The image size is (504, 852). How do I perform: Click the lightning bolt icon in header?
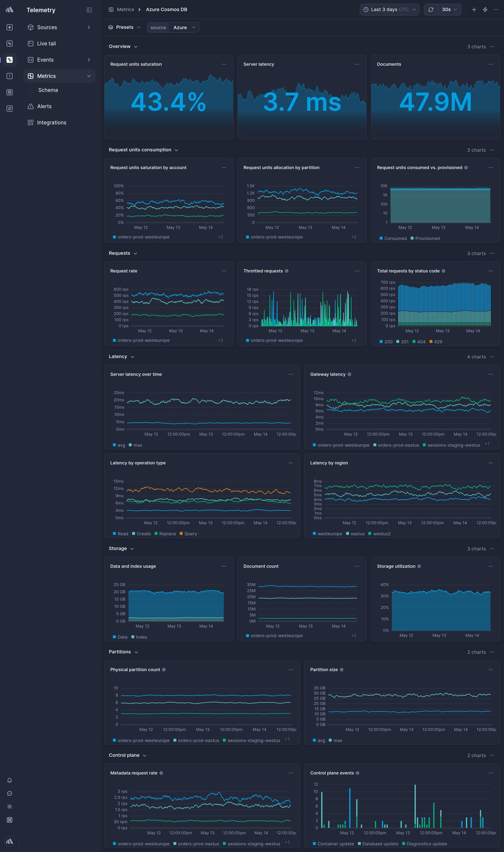point(485,9)
